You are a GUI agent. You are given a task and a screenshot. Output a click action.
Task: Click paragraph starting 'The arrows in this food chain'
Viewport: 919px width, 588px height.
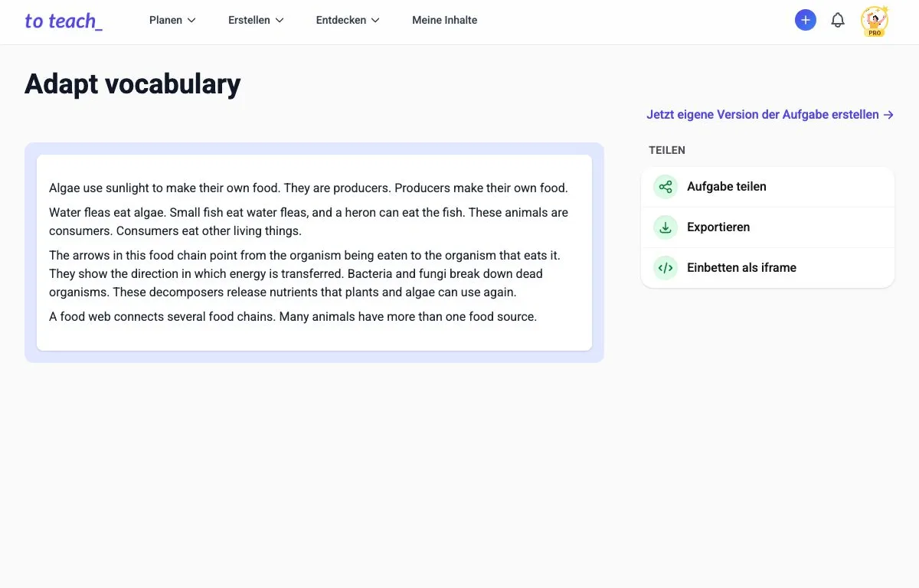(x=305, y=273)
